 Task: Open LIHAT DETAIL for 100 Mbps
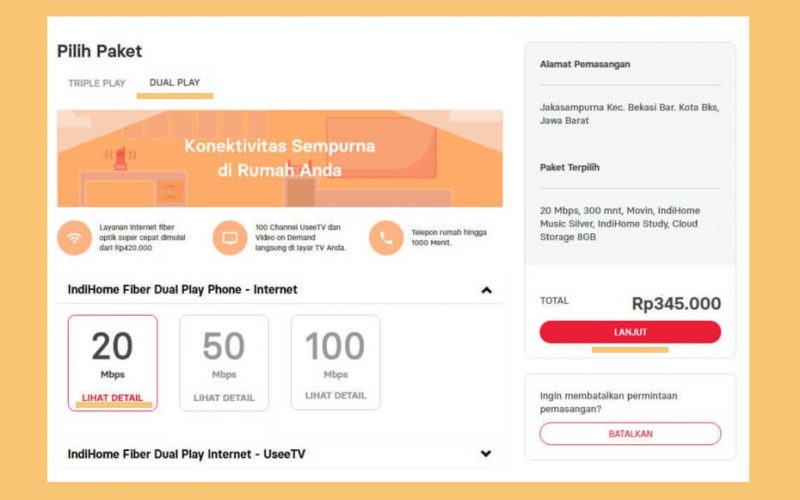pos(335,395)
